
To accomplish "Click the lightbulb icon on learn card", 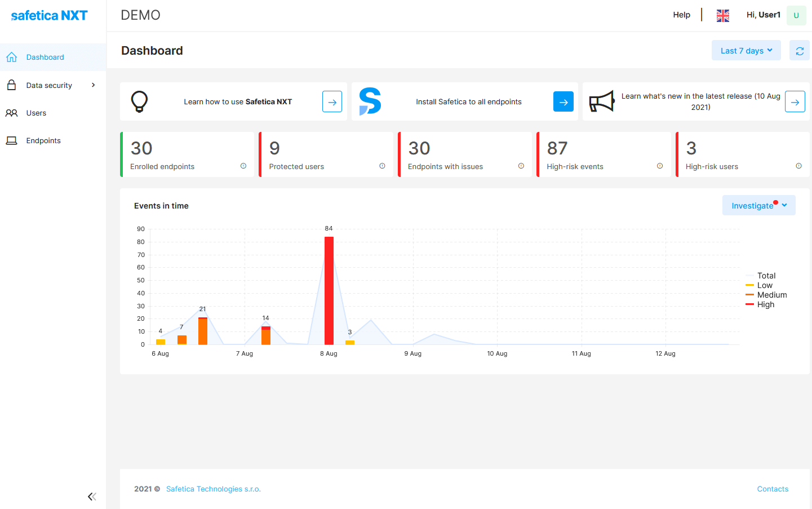I will coord(139,101).
